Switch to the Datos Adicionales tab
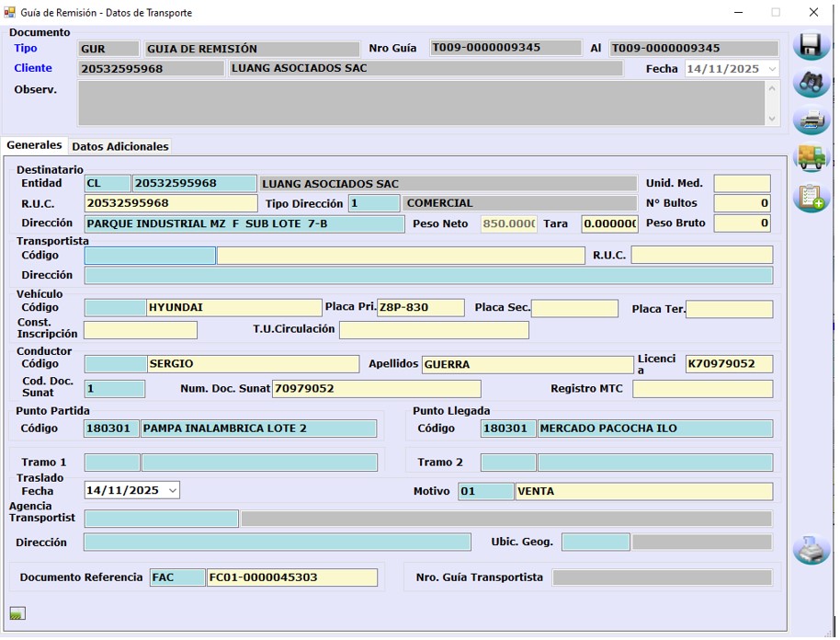The image size is (840, 640). [120, 146]
